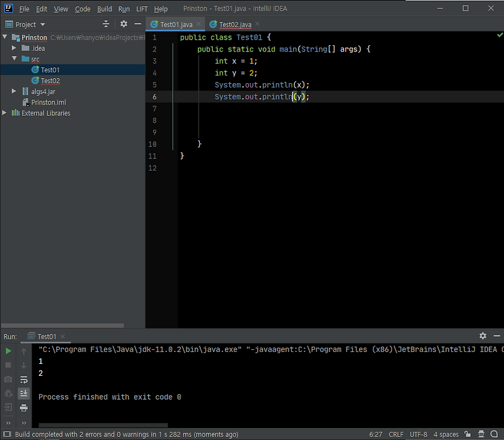The image size is (504, 440).
Task: Select algs4.jar in the project tree
Action: tap(44, 91)
